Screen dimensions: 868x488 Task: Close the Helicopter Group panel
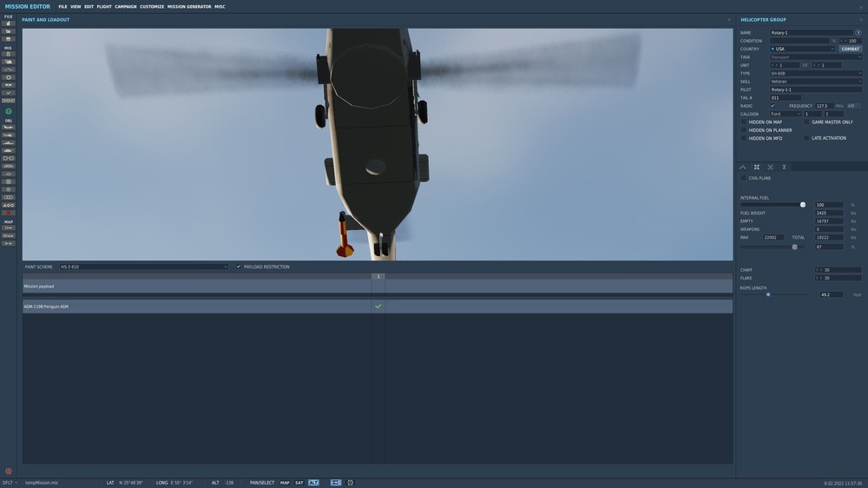click(x=861, y=19)
